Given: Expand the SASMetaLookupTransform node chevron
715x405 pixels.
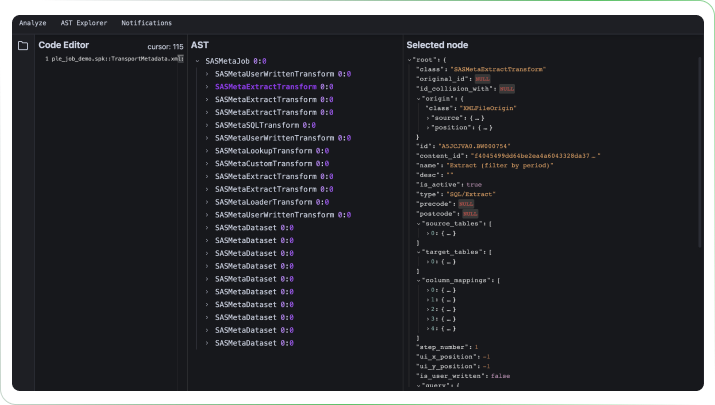Looking at the screenshot, I should [207, 151].
